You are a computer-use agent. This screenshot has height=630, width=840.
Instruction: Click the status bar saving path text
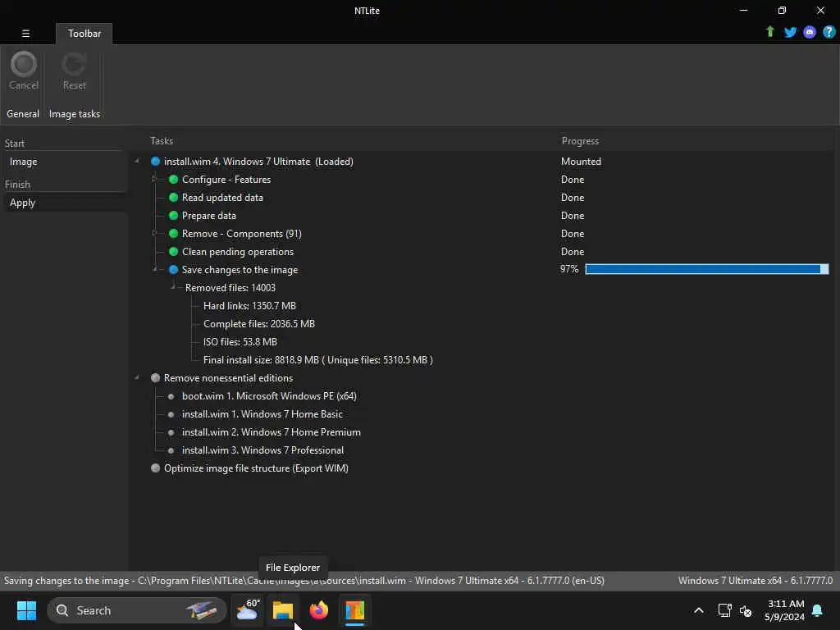click(304, 581)
